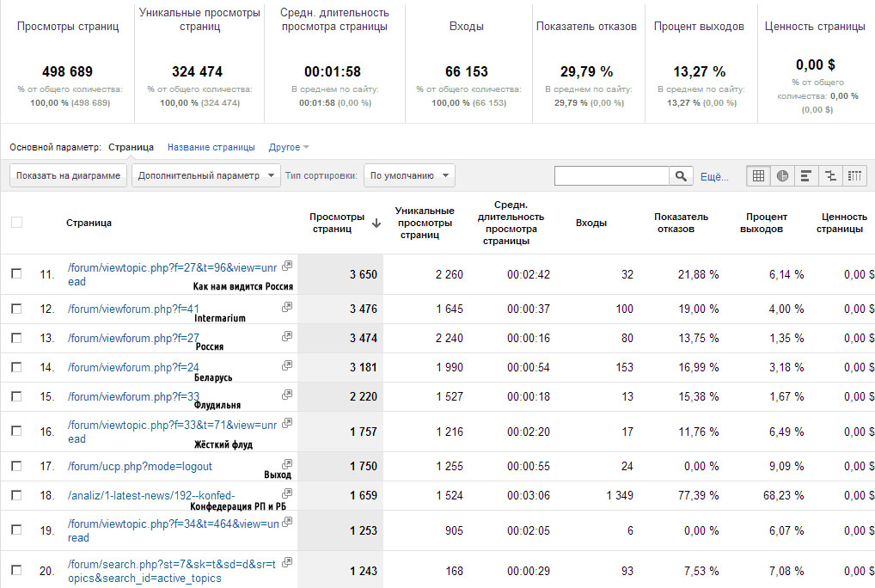875x588 pixels.
Task: Click the 3 650 pageviews cell
Action: tap(364, 274)
